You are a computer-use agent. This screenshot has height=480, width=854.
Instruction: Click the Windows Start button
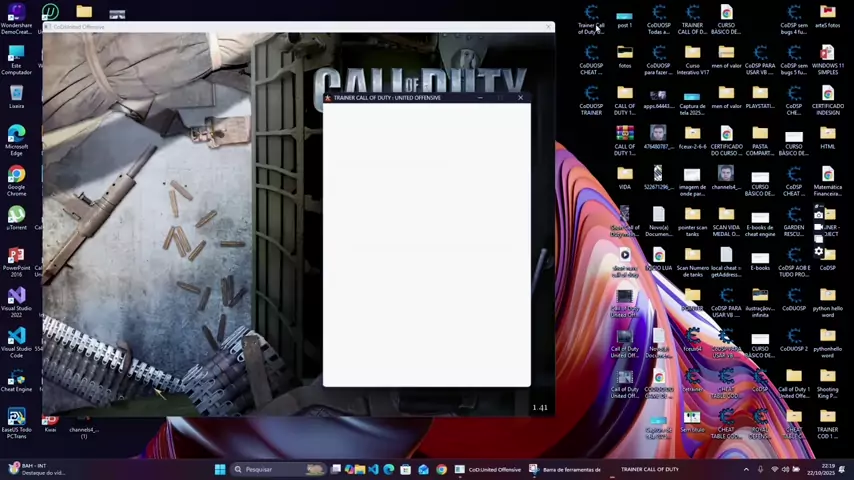click(x=220, y=469)
